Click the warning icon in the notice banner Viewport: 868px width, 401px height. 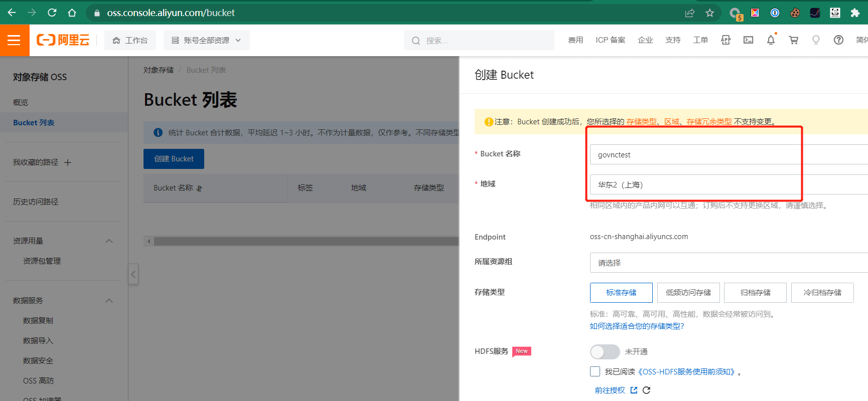point(489,122)
